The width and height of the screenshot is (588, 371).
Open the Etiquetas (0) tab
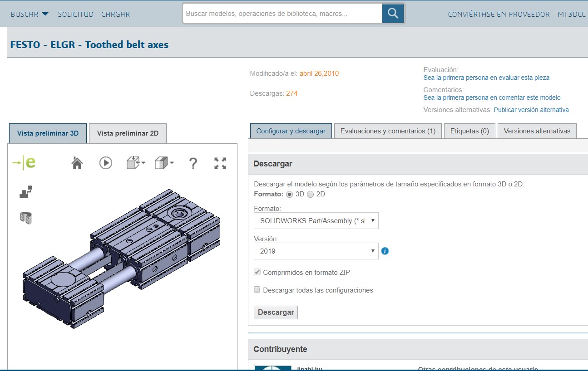469,131
